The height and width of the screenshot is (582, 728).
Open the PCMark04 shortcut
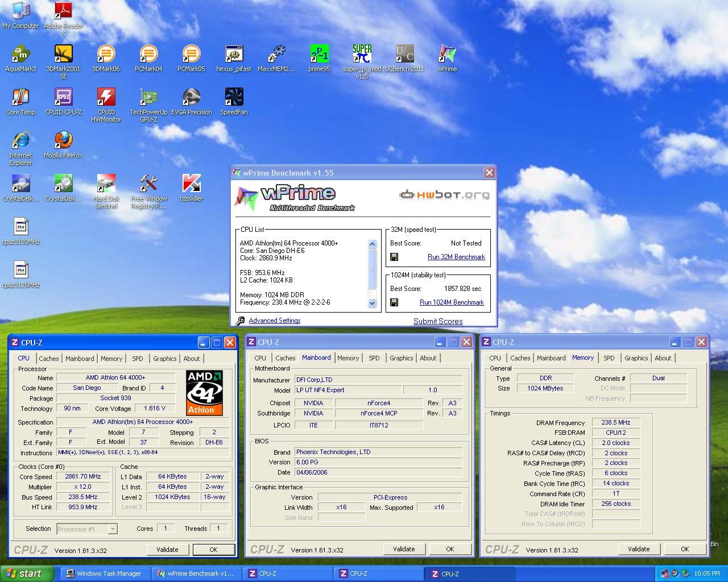(x=148, y=57)
